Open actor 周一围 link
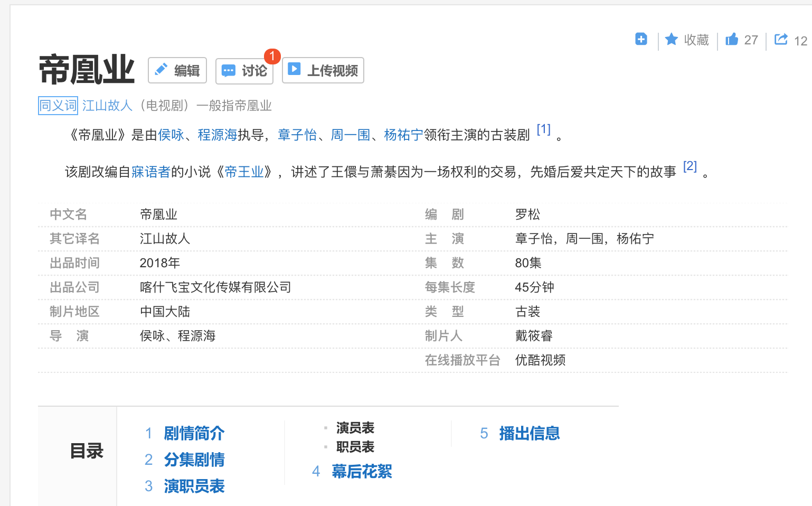Screen dimensions: 812x506 (351, 135)
